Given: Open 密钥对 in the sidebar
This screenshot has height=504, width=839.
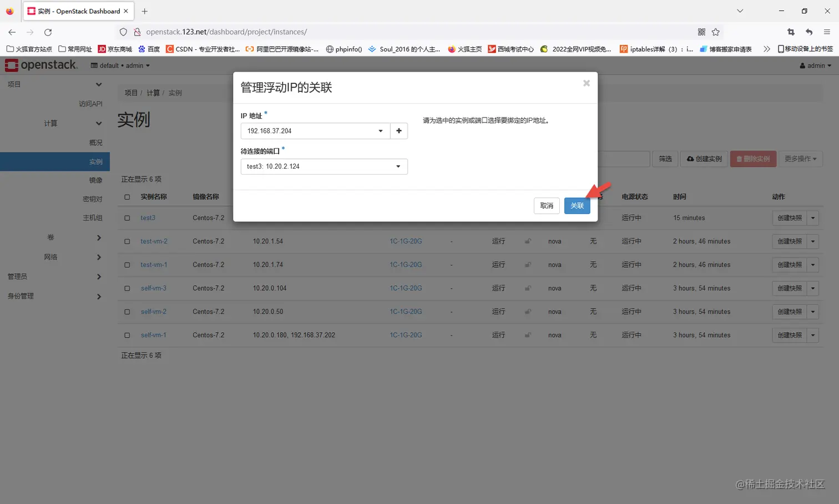Looking at the screenshot, I should point(93,199).
